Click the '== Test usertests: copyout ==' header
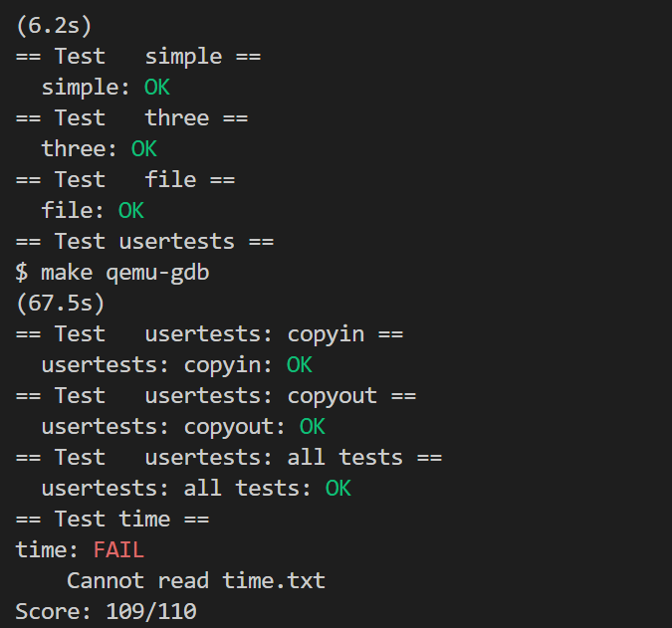 (216, 396)
